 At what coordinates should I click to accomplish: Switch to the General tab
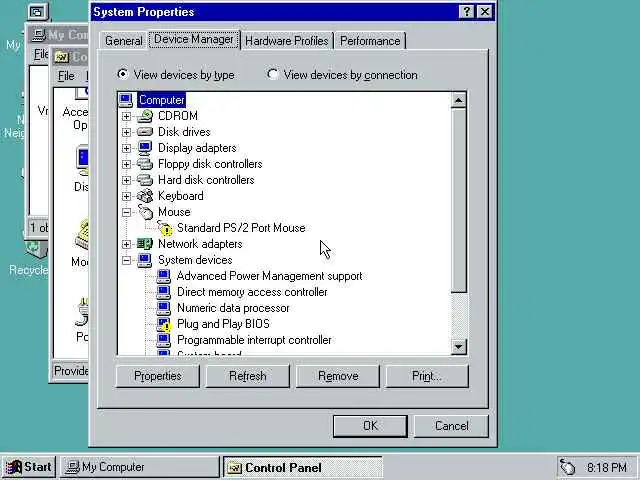(123, 41)
